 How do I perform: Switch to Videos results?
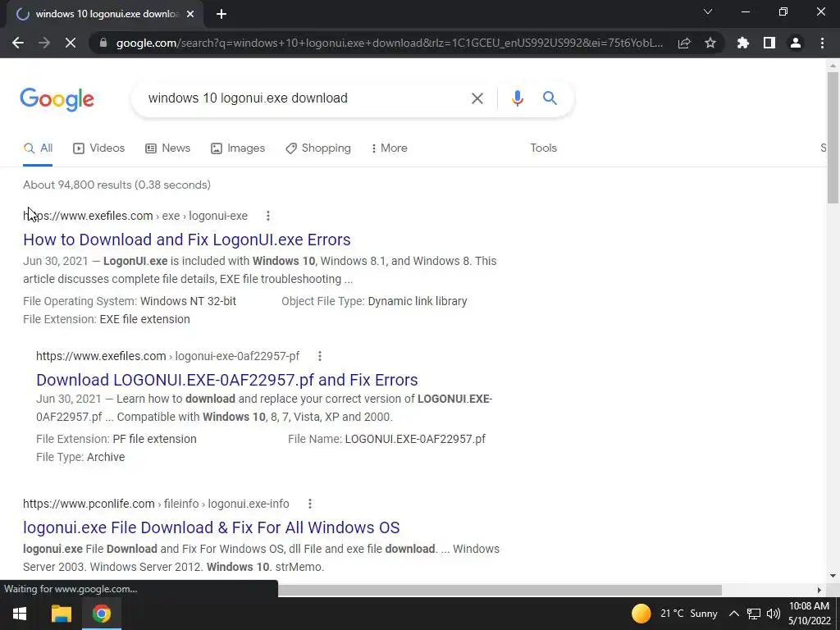[99, 148]
